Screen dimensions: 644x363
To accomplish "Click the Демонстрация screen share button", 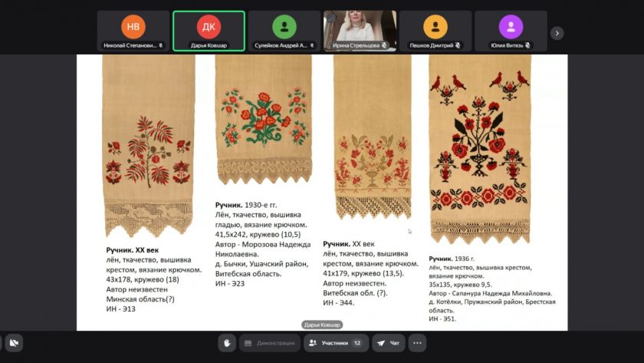I will tap(269, 343).
